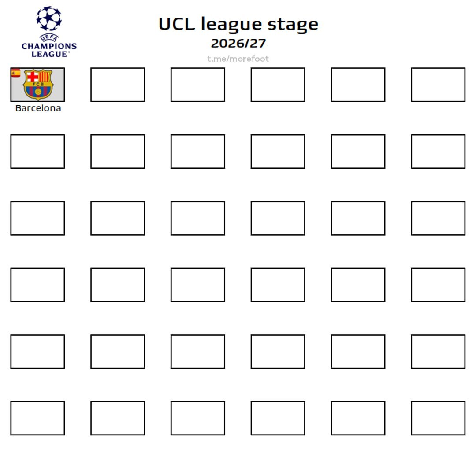Choose the bottom-right corner empty slot
Screen dimensions: 476x450
pos(438,418)
